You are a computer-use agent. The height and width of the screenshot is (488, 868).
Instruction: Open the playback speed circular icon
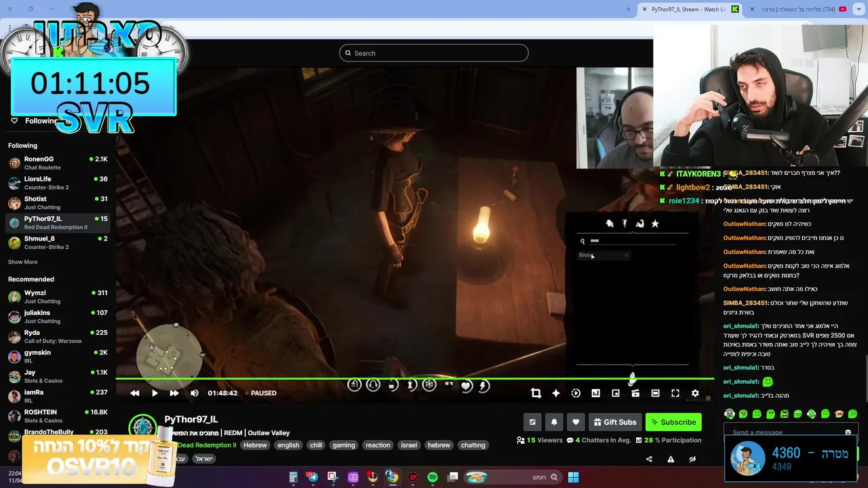tap(576, 393)
